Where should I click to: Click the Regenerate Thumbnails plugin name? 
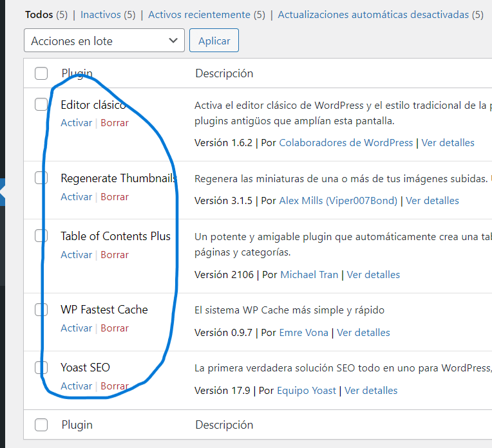click(x=118, y=178)
